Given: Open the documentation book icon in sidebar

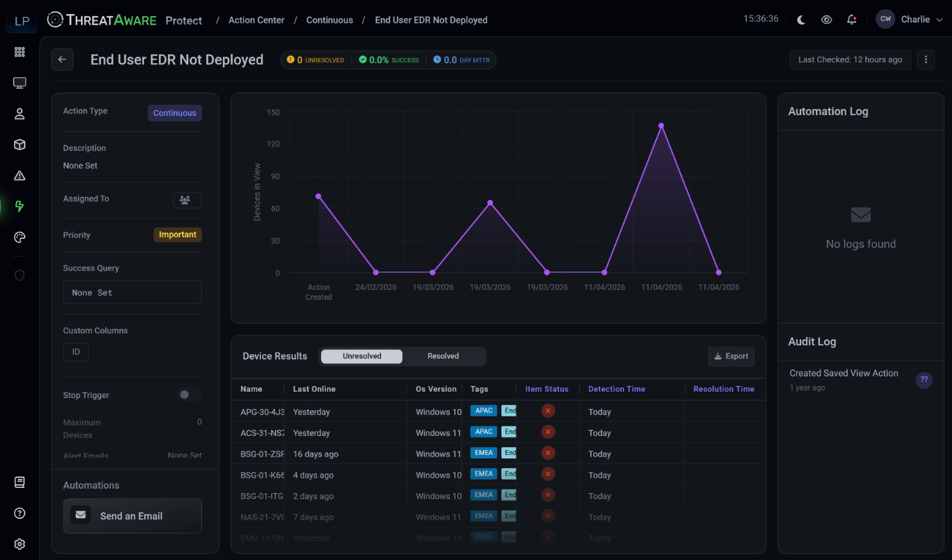Looking at the screenshot, I should tap(20, 483).
